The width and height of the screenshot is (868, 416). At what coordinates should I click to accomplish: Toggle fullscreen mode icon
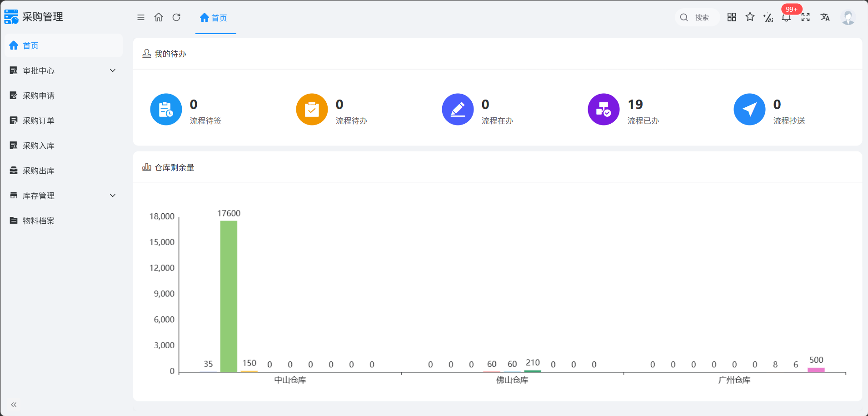[x=805, y=17]
